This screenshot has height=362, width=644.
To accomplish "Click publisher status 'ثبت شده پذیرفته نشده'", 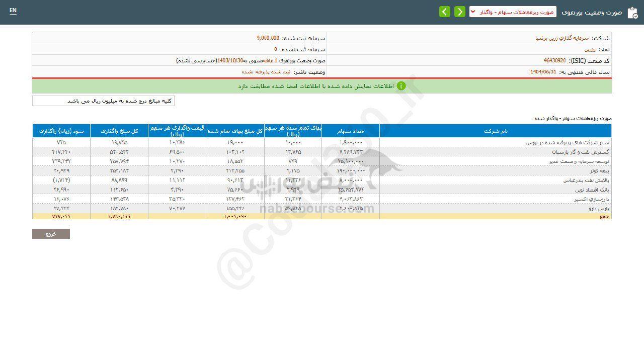I will tap(266, 72).
